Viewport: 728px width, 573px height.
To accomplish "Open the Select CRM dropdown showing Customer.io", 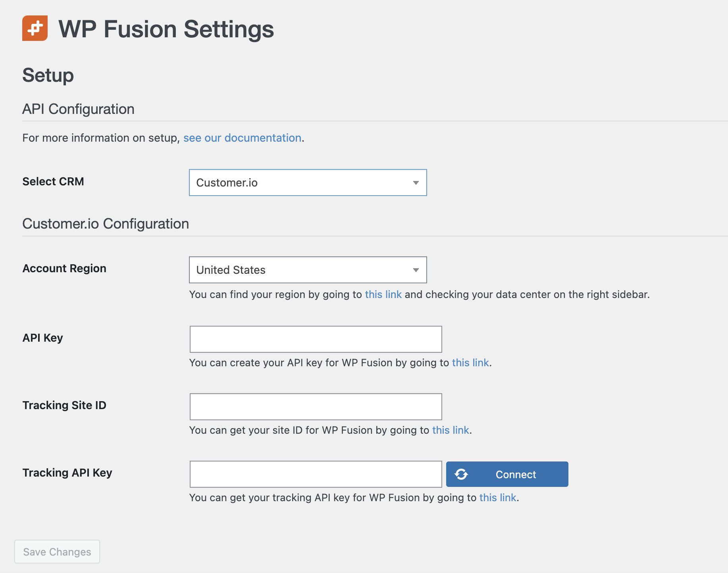I will 308,183.
